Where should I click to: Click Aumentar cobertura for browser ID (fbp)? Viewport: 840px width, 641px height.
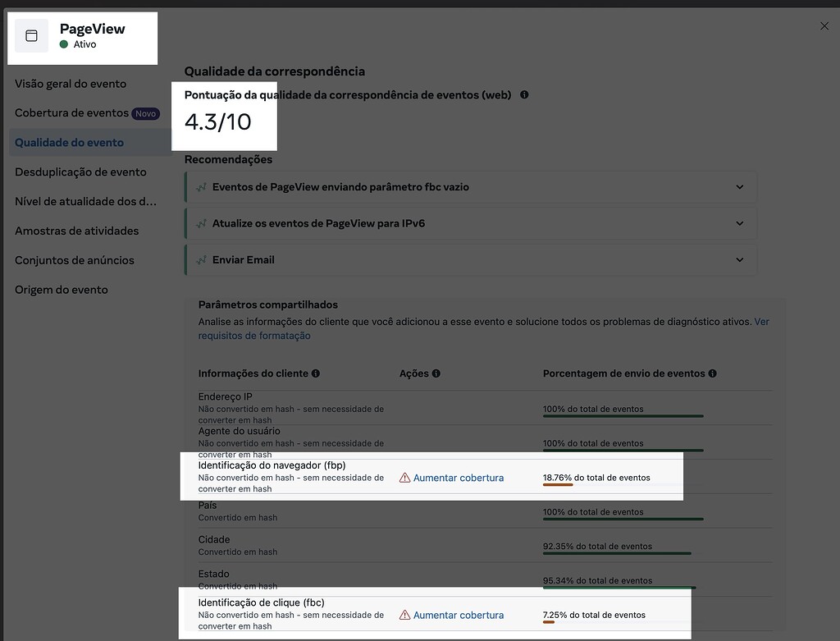coord(458,478)
